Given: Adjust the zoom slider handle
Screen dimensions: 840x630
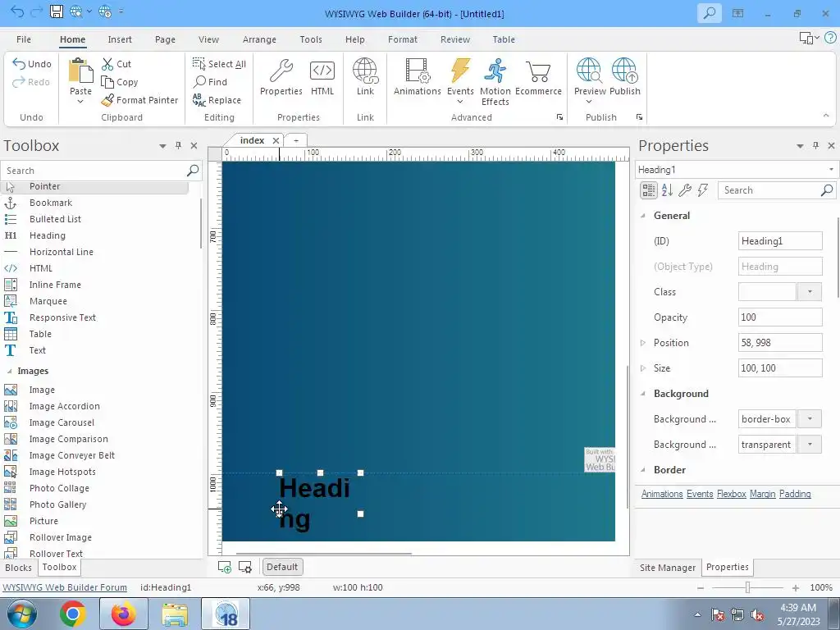Looking at the screenshot, I should coord(747,588).
